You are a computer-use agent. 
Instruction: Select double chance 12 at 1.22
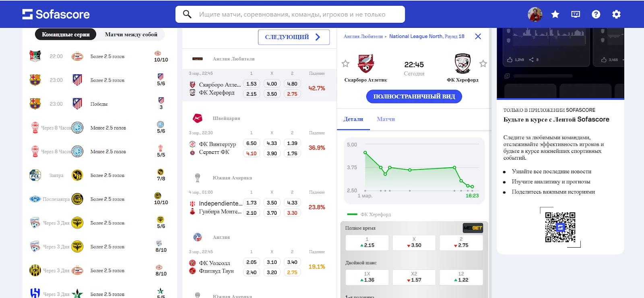tap(461, 277)
